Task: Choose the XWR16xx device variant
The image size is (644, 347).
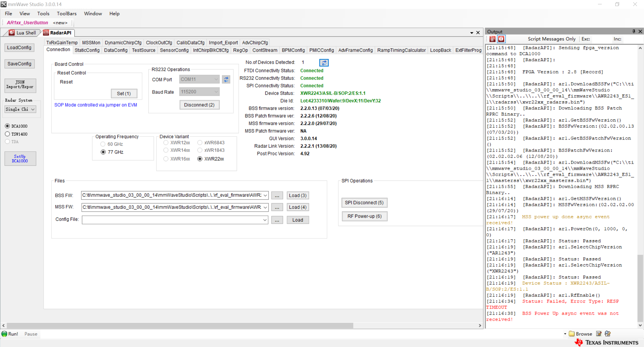Action: [x=166, y=159]
